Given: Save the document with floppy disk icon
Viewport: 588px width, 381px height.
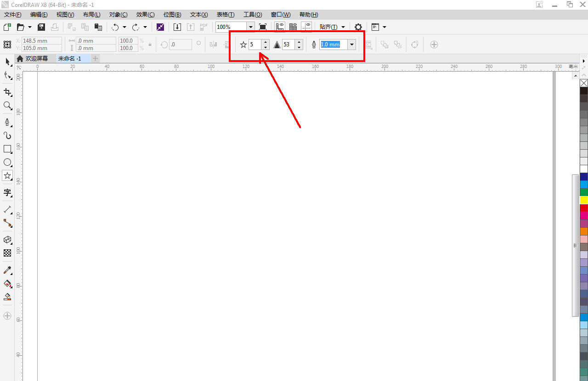Looking at the screenshot, I should [x=41, y=27].
